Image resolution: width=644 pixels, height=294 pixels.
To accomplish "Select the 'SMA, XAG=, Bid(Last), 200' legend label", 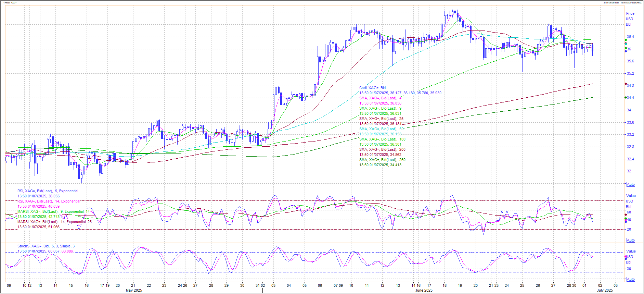I will 382,149.
